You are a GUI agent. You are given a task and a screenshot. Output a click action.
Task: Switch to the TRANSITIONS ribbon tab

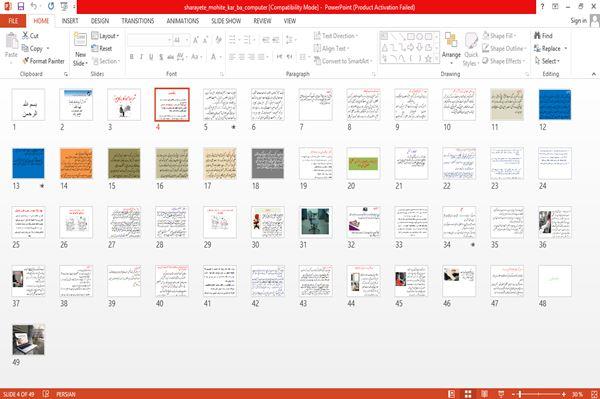[x=138, y=21]
